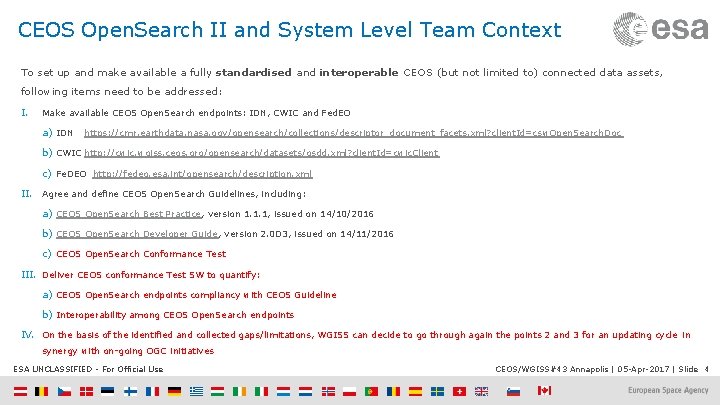Click the Denmark flag icon
Image resolution: width=720 pixels, height=405 pixels.
pos(86,391)
